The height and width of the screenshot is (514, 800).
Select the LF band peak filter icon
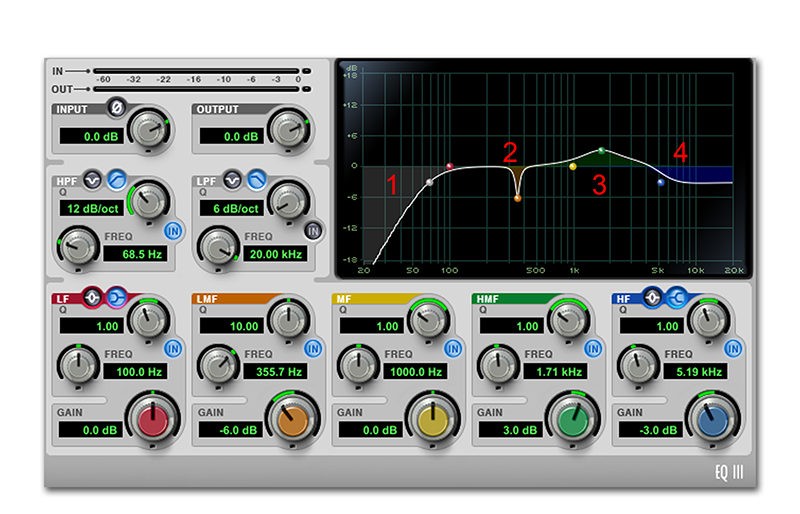(x=93, y=298)
